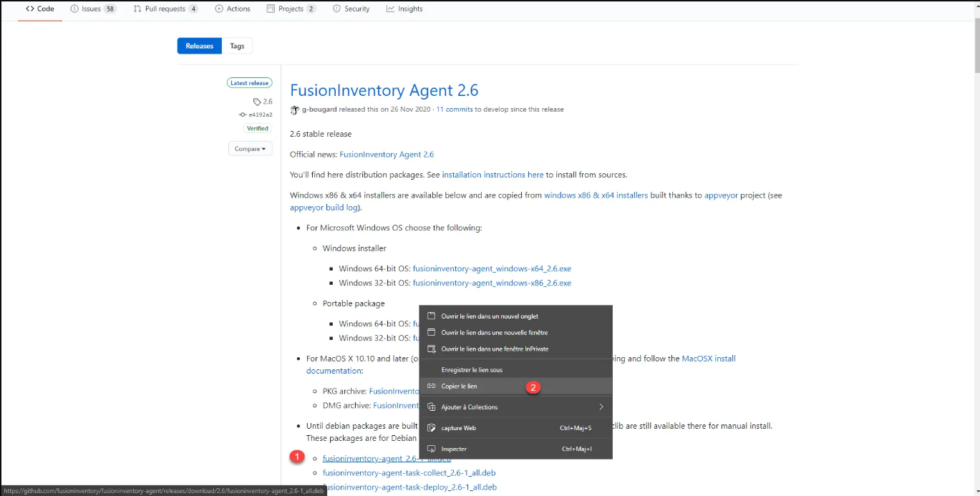The height and width of the screenshot is (496, 980).
Task: Click the Projects board icon
Action: 271,9
